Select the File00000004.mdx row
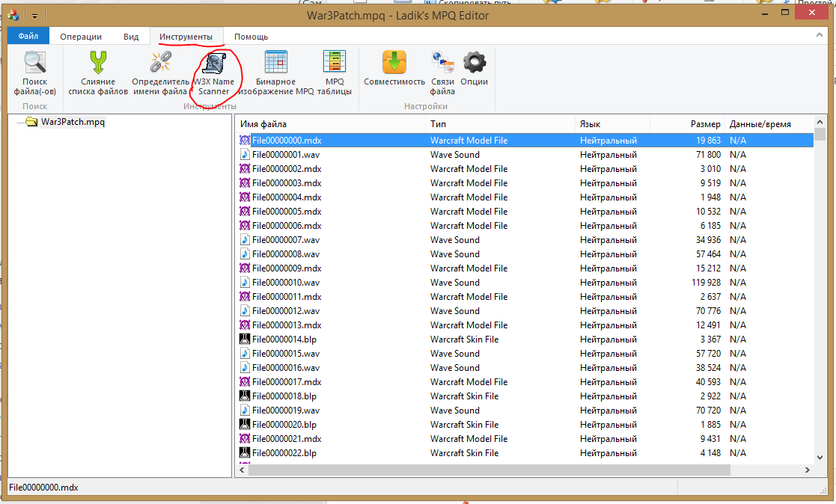The image size is (836, 504). (x=525, y=197)
